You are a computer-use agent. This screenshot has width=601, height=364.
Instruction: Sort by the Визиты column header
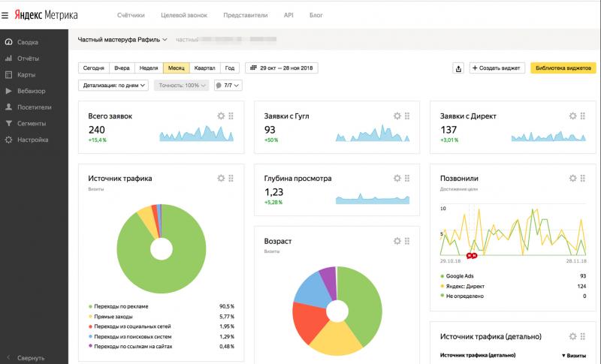pyautogui.click(x=574, y=356)
